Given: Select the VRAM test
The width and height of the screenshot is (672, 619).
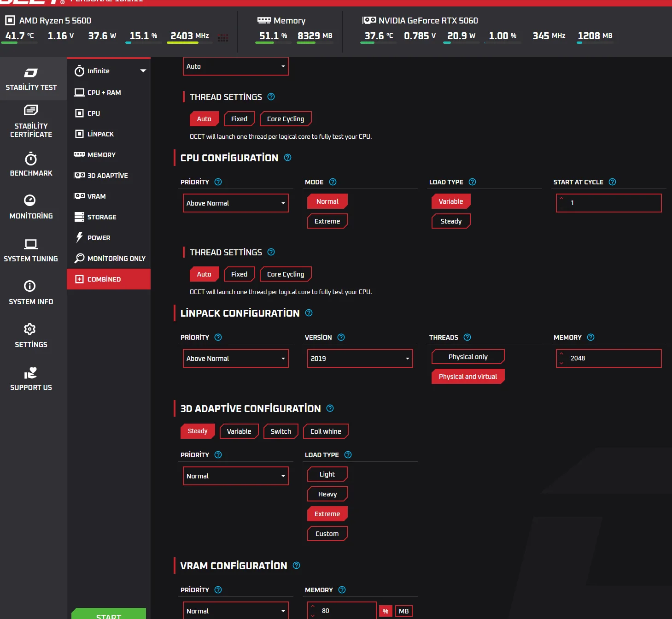Looking at the screenshot, I should point(109,196).
